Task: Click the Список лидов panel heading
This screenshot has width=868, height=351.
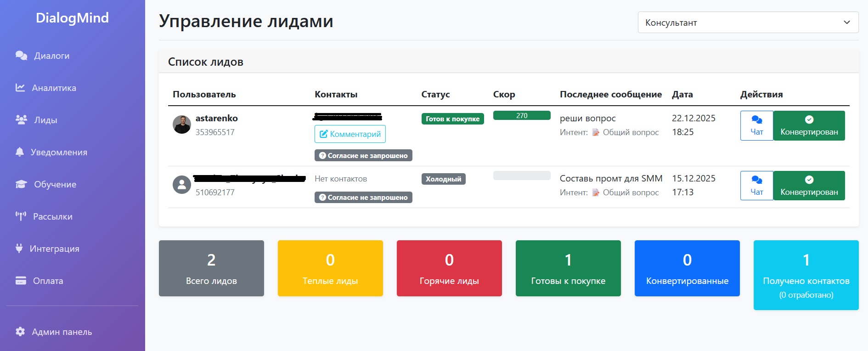Action: click(206, 62)
